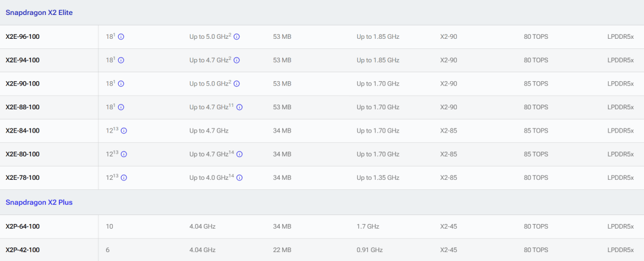Open info icon next to X2E-78-100 4.0 GHz
Screen dimensions: 644x261
tap(240, 178)
